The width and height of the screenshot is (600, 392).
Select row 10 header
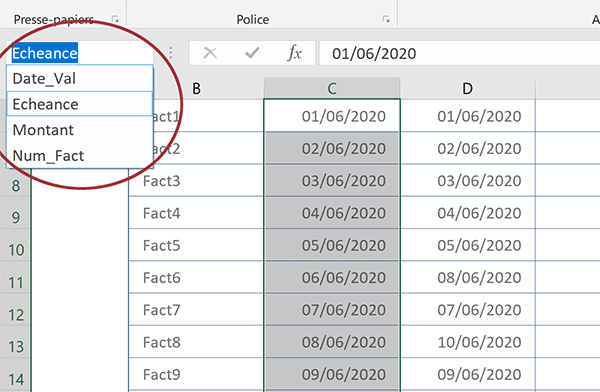[x=15, y=250]
